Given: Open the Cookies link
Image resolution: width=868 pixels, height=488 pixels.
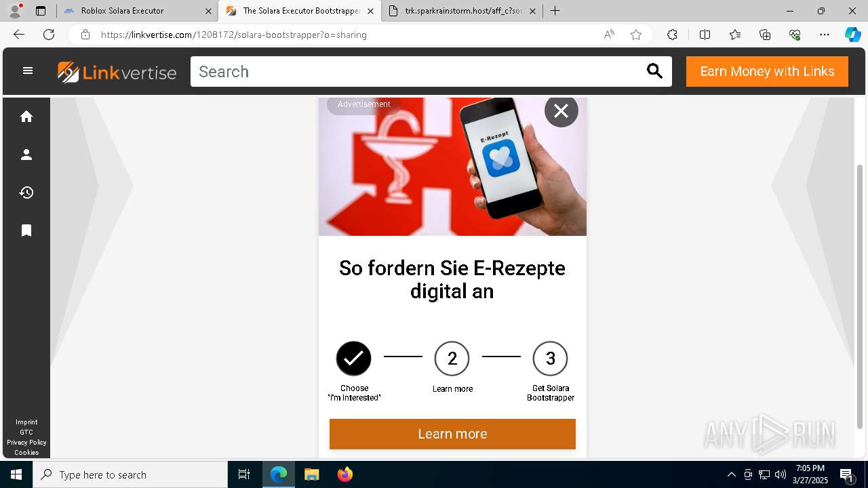Looking at the screenshot, I should 26,453.
